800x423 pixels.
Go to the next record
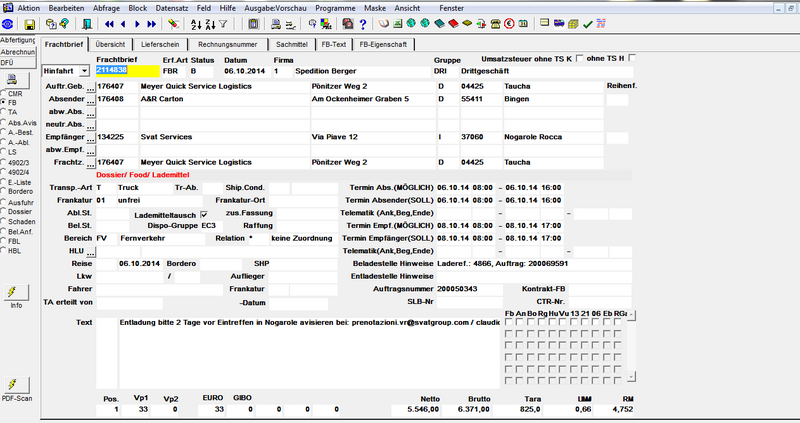pyautogui.click(x=137, y=24)
